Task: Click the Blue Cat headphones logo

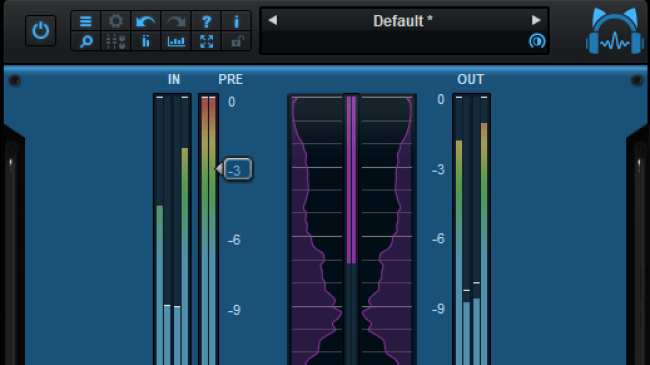Action: pos(615,32)
